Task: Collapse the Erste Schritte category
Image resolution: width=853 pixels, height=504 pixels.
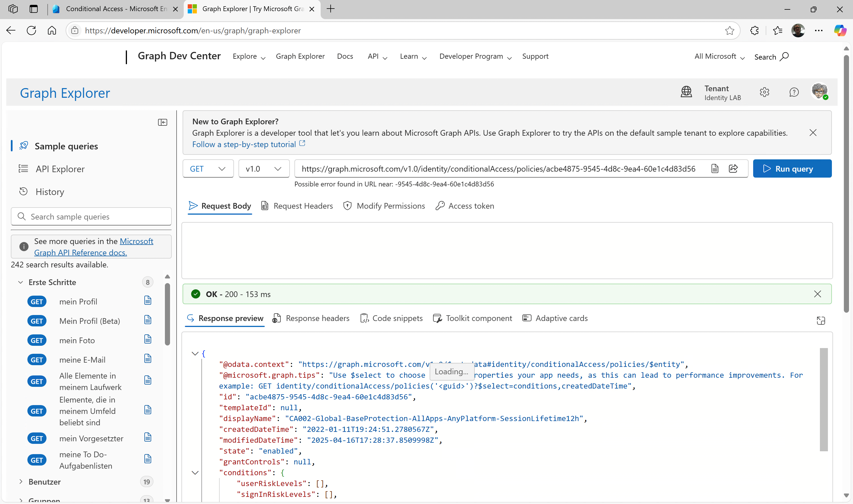Action: click(x=20, y=282)
